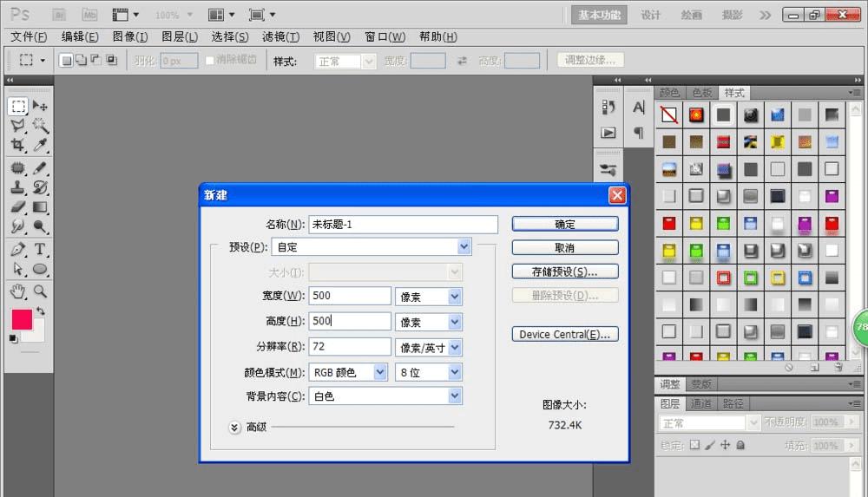Click the 确定 button
868x497 pixels.
pyautogui.click(x=565, y=224)
